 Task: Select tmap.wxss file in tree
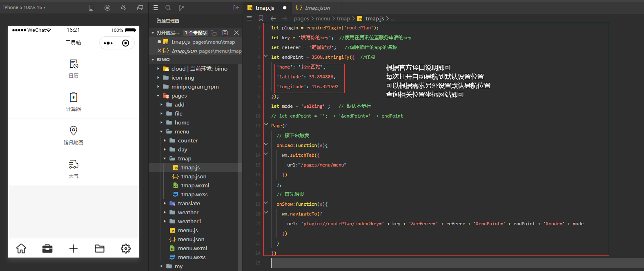click(x=195, y=194)
